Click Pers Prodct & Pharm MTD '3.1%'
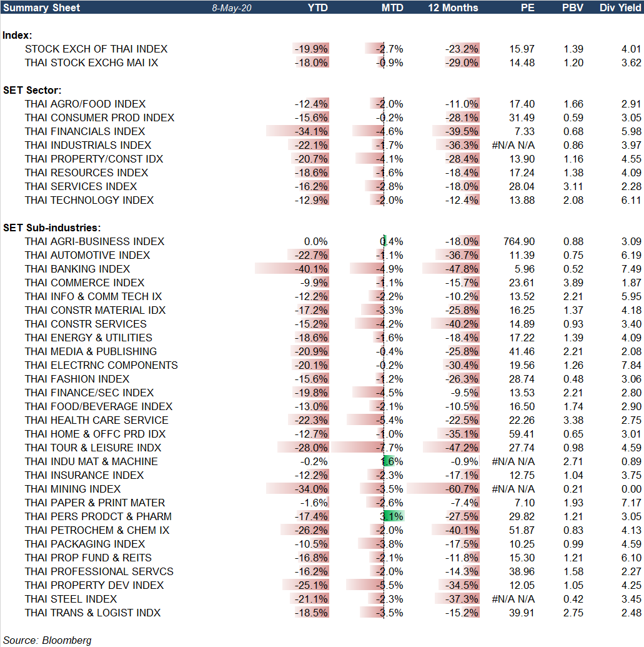 (392, 516)
